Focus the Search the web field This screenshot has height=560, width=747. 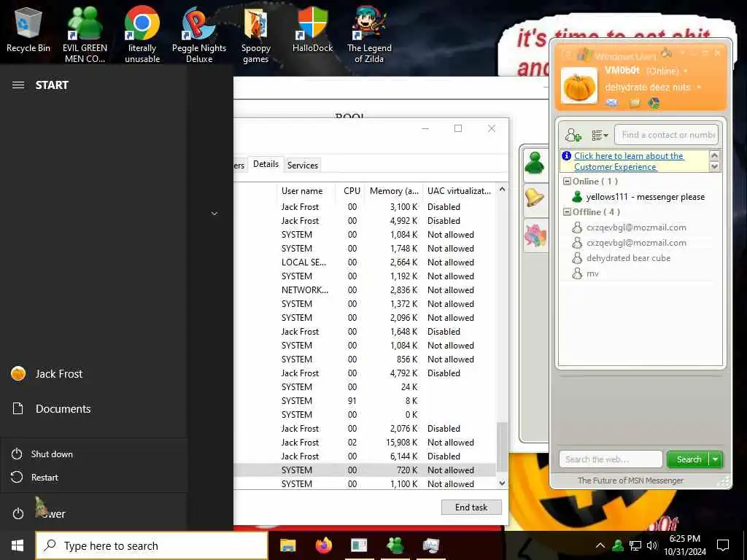611,459
